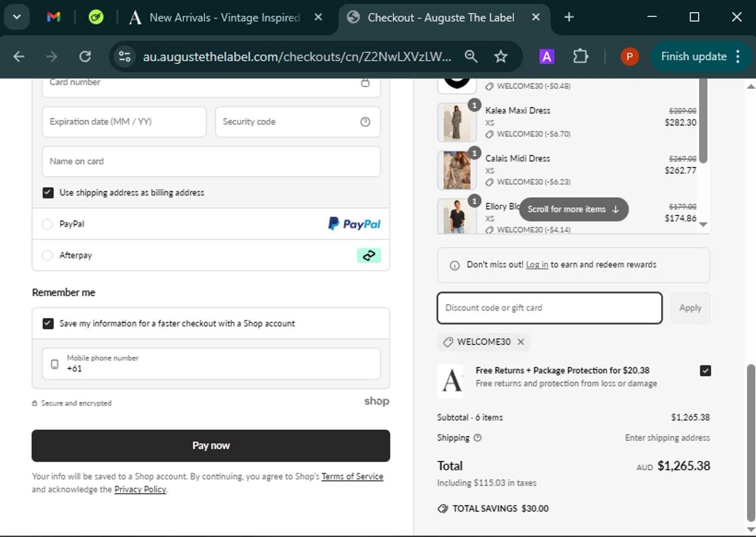Toggle Use shipping address as billing address
This screenshot has width=756, height=537.
48,192
